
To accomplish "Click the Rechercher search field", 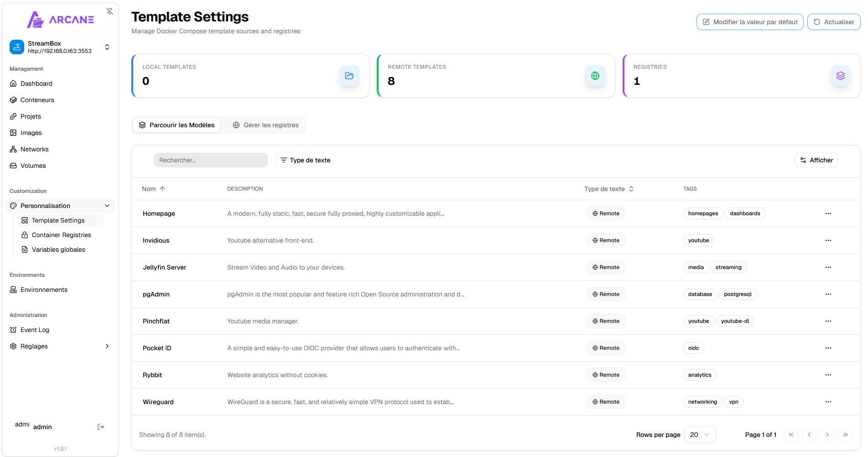I will [x=210, y=160].
